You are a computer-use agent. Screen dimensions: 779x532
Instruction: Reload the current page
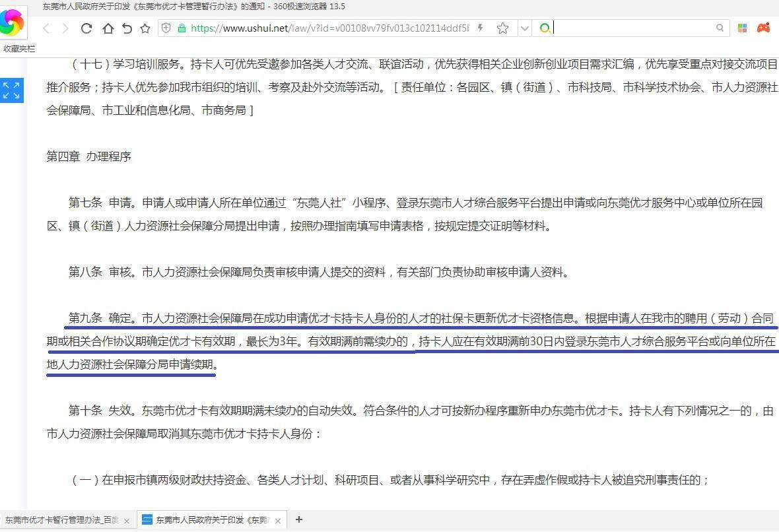coord(86,28)
